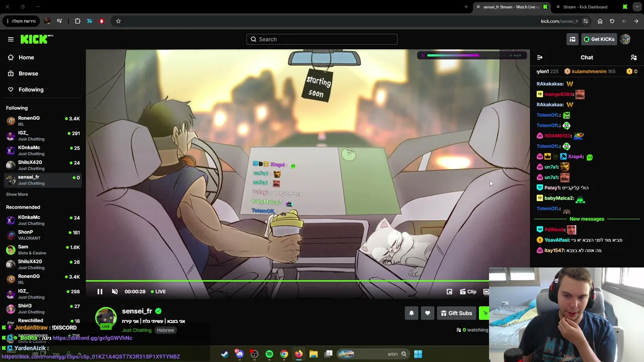The width and height of the screenshot is (644, 362).
Task: Go to the browser home page
Action: coord(600,21)
